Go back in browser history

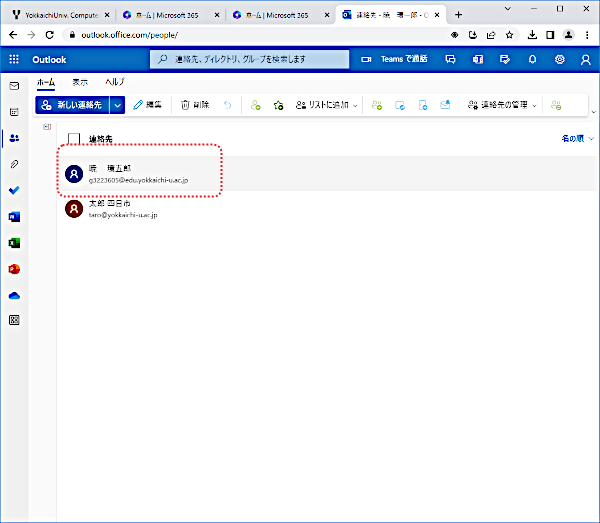click(x=13, y=35)
